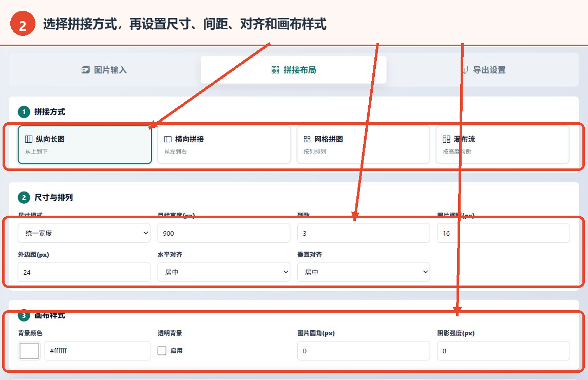The width and height of the screenshot is (588, 380).
Task: Click the 外边距 field showing 24
Action: (x=84, y=272)
